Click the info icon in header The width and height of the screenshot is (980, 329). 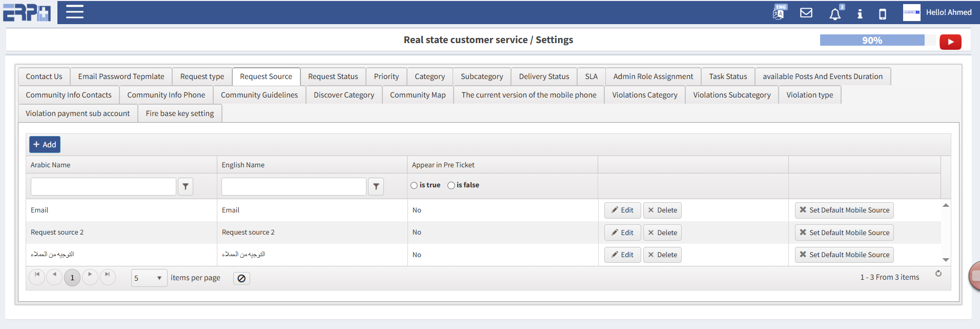click(x=860, y=14)
